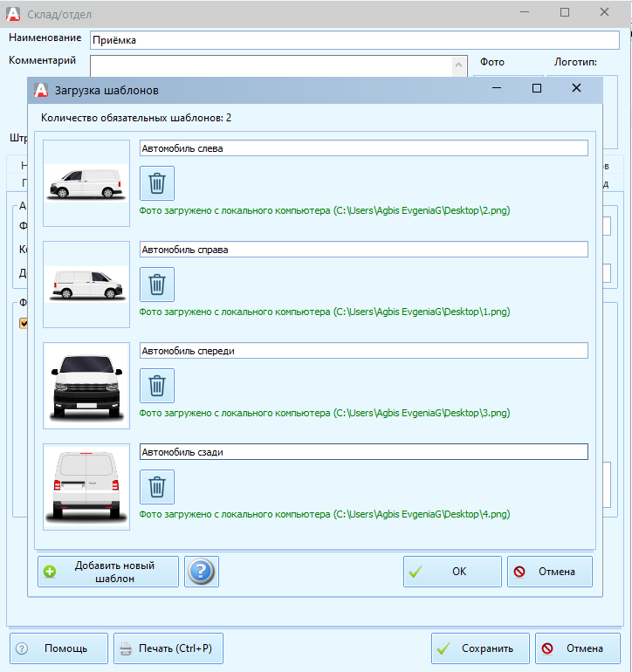Focus the Наименование field containing 'Приёмка'
The height and width of the screenshot is (672, 632).
(354, 40)
